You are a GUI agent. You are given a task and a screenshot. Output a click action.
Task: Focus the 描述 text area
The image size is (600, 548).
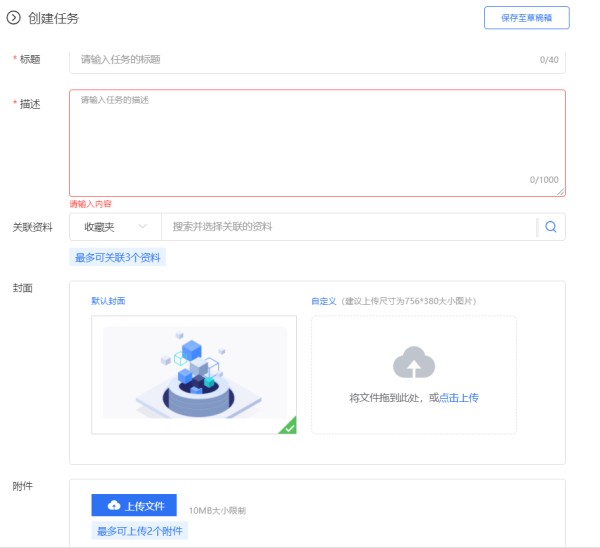pos(317,143)
